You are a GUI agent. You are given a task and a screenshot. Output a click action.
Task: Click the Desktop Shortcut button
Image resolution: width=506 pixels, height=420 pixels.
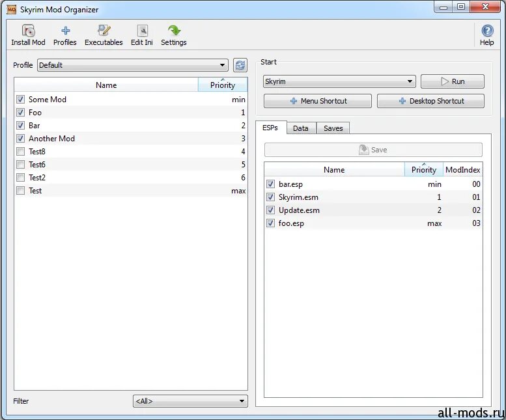(430, 101)
